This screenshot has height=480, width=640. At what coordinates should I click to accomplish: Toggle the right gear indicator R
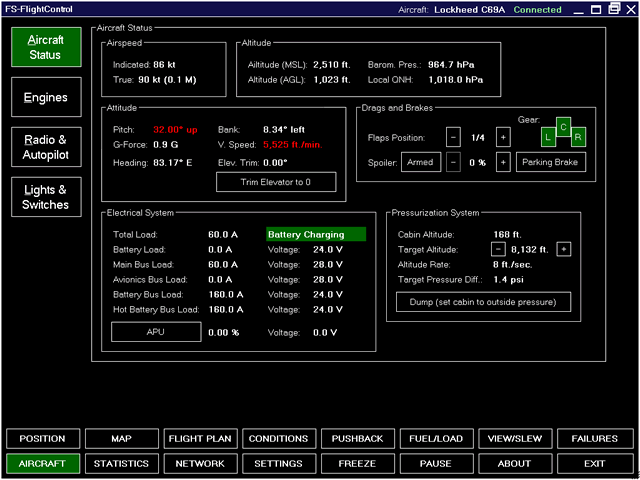coord(579,137)
